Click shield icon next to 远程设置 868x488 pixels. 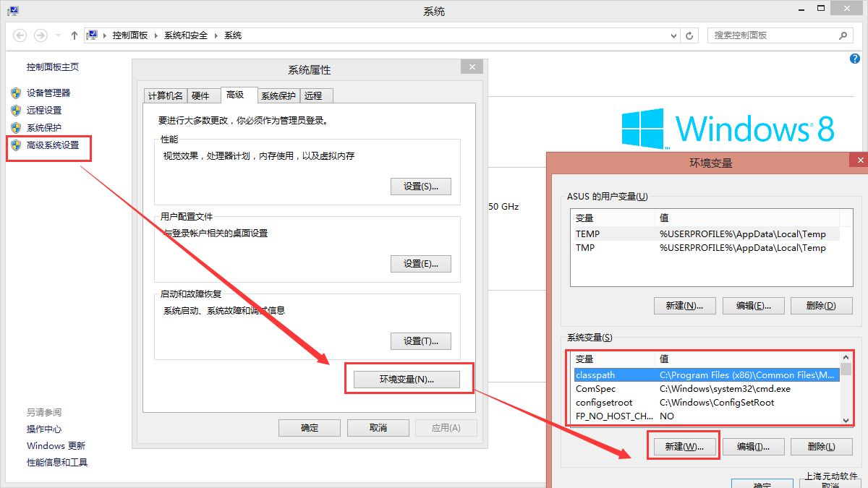coord(16,110)
